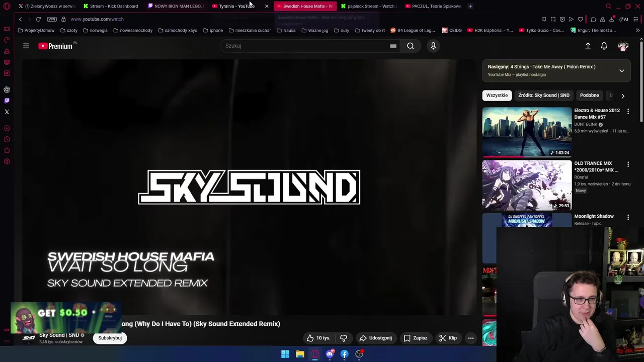Reload the current page
The image size is (644, 362).
coord(38,19)
